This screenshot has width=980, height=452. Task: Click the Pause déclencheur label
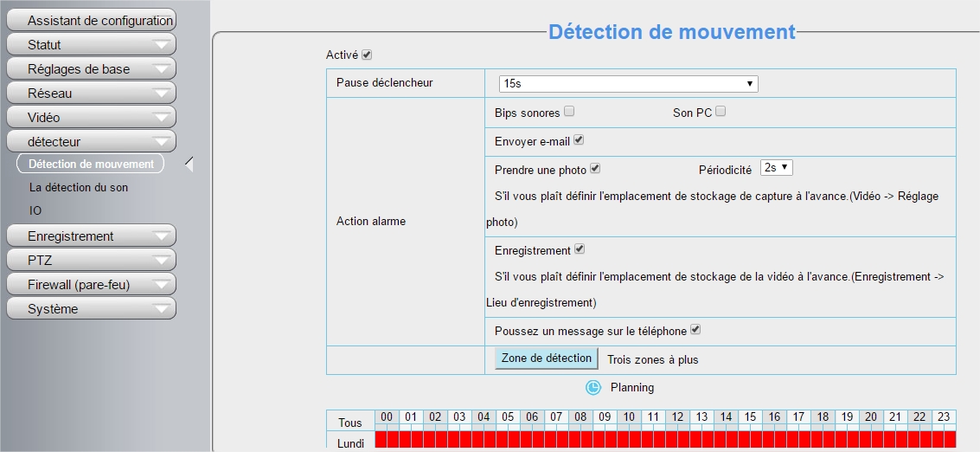(384, 82)
